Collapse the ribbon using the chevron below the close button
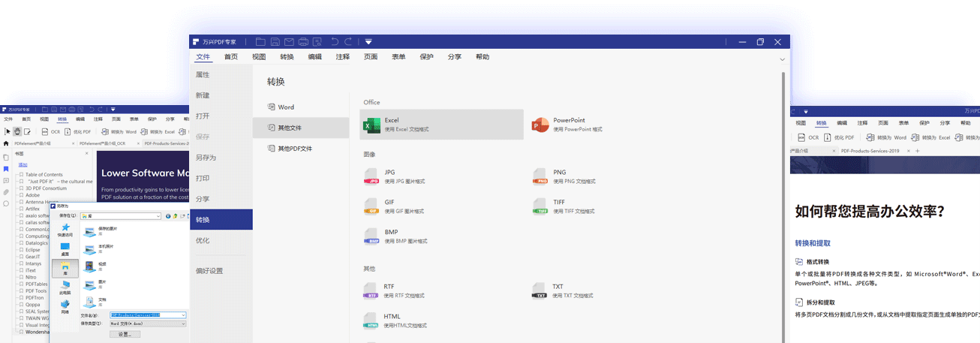This screenshot has width=980, height=343. tap(782, 59)
